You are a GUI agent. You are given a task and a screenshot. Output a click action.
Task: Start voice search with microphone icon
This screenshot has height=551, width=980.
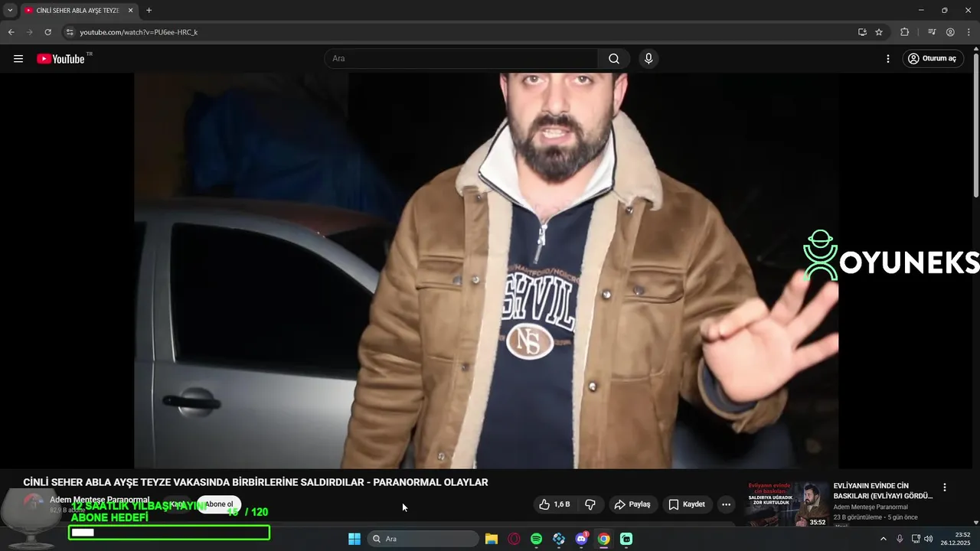(648, 59)
